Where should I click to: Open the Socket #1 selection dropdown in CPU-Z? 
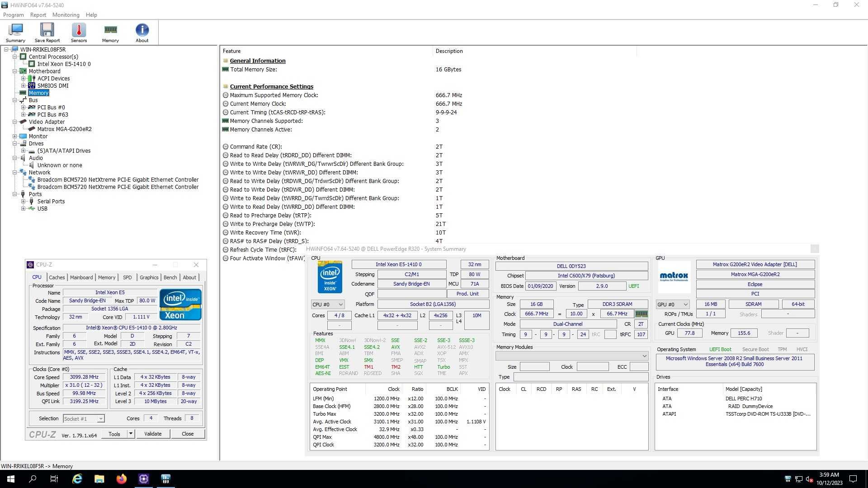tap(84, 419)
